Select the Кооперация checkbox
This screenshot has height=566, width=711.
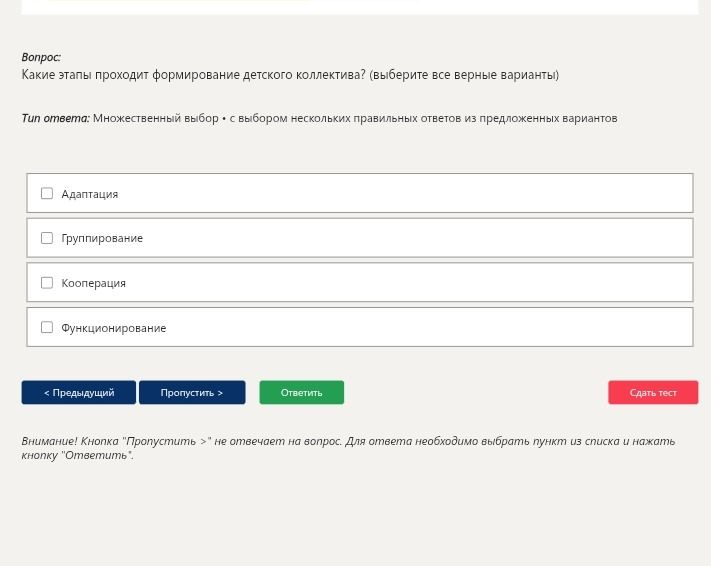pyautogui.click(x=47, y=283)
